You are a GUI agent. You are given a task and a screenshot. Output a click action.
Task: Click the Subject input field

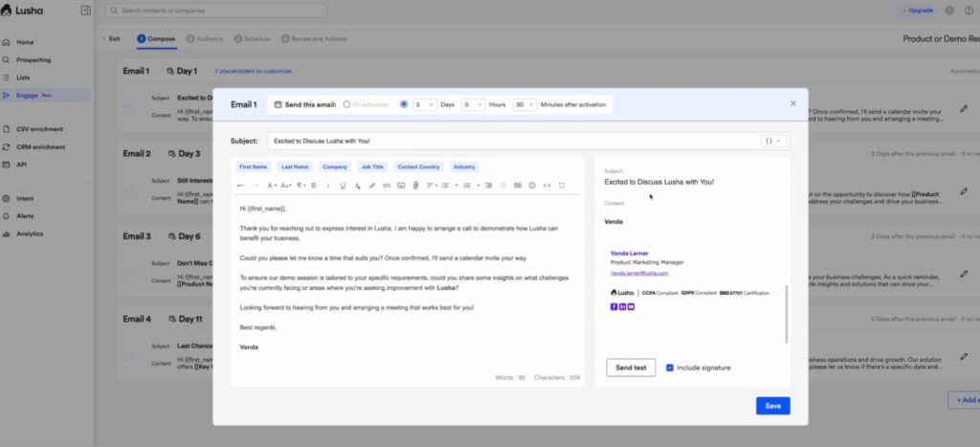[x=507, y=141]
